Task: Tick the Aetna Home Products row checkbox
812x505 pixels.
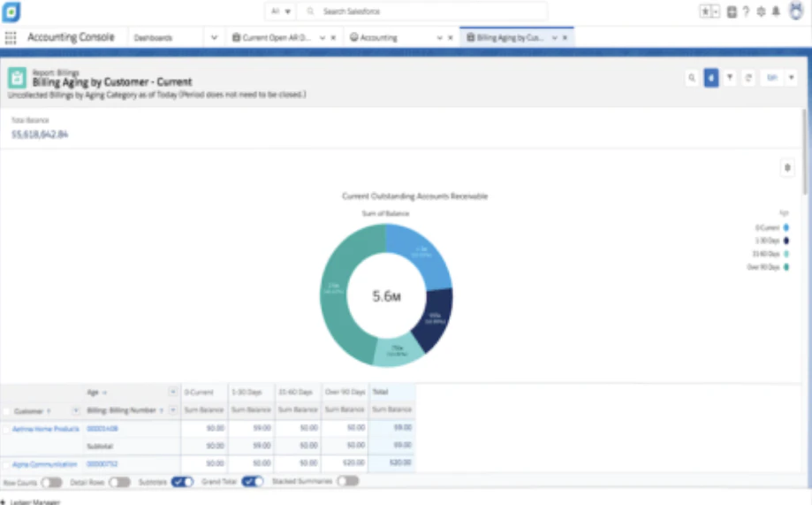Action: point(6,429)
